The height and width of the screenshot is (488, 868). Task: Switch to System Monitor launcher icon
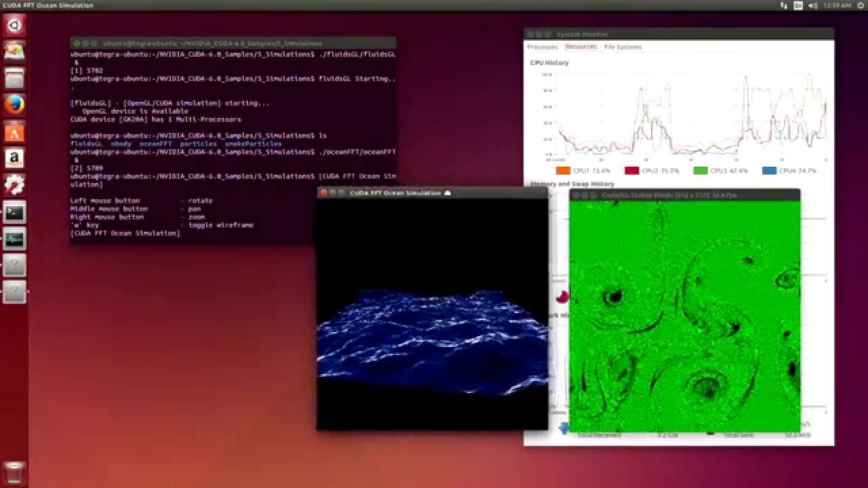(14, 239)
